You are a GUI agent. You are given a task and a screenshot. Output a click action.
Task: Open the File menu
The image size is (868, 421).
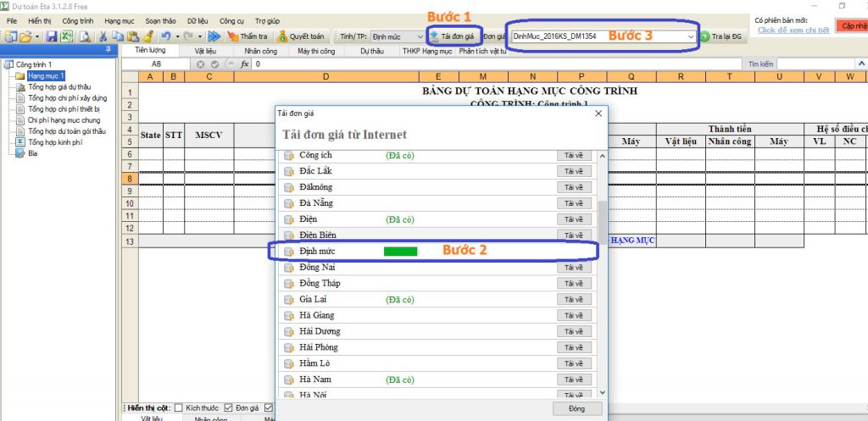click(x=12, y=21)
